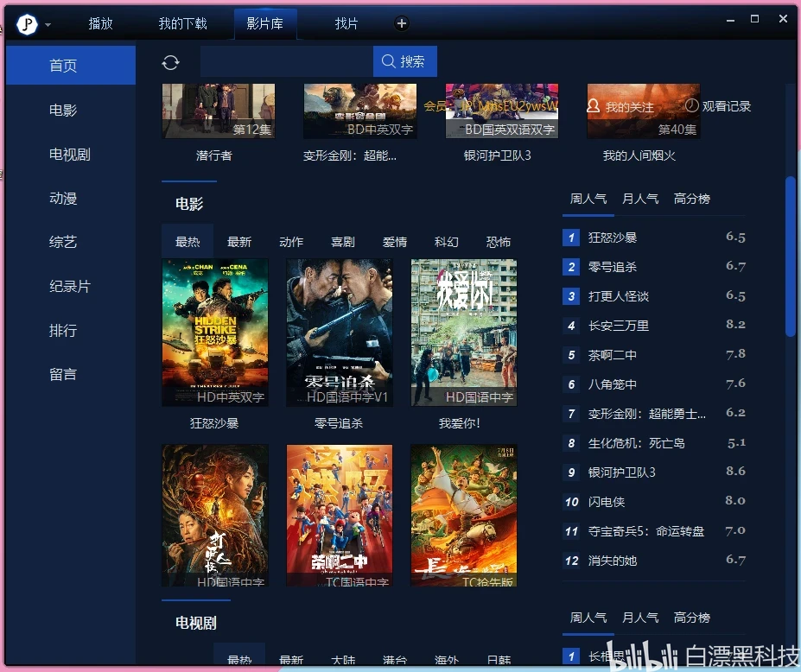Screen dimensions: 801x672
Task: Click the movie title 狂怒沙暴 under its poster
Action: pos(214,423)
